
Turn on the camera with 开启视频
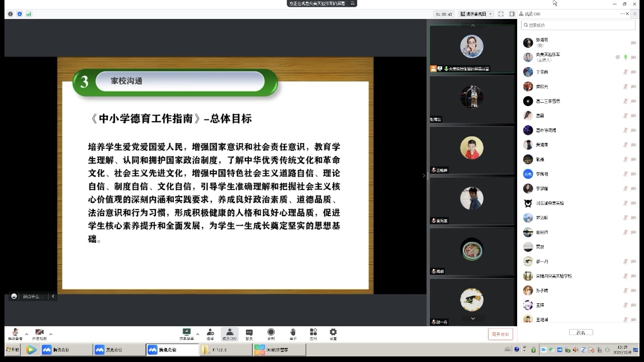tap(39, 333)
